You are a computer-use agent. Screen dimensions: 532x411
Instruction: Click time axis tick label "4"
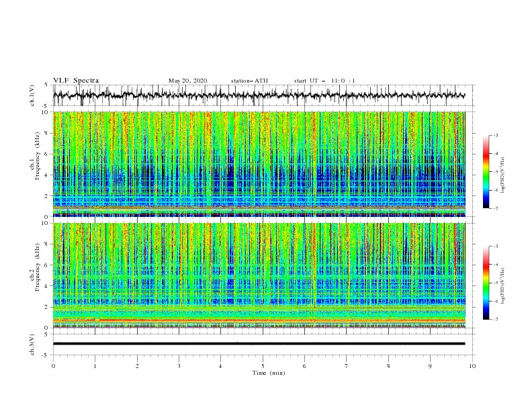[220, 366]
